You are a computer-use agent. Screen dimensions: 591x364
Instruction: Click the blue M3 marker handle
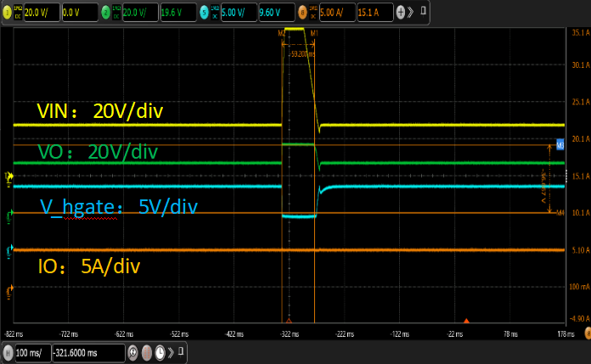(560, 145)
